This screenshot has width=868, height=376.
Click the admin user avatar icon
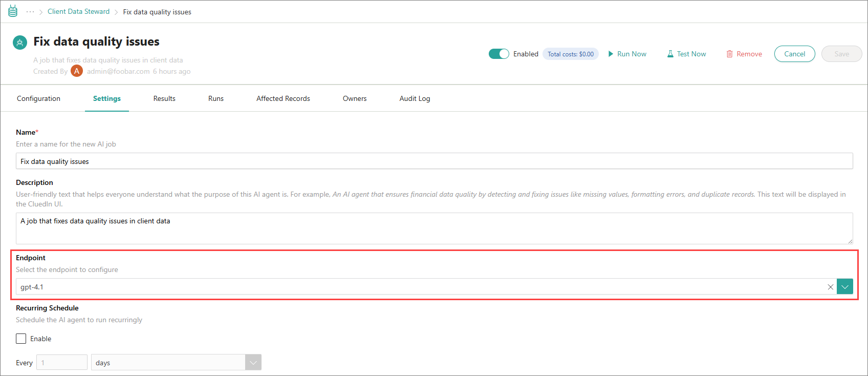tap(77, 71)
